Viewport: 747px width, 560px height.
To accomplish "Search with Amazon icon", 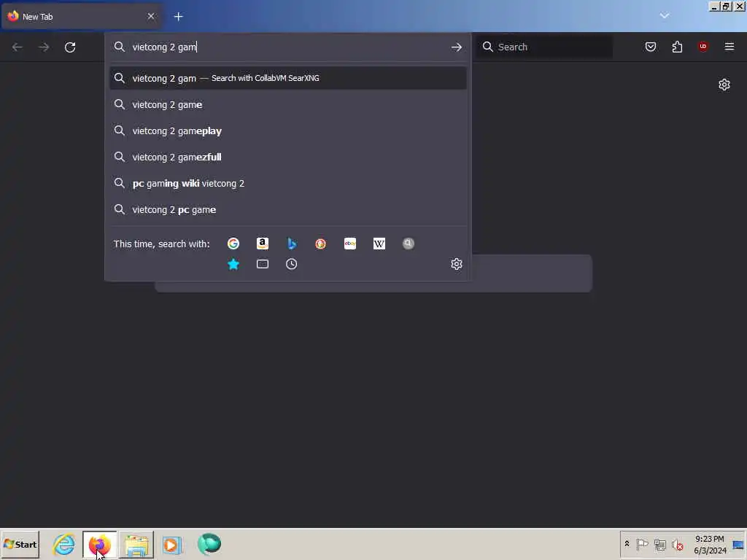I will pos(263,244).
